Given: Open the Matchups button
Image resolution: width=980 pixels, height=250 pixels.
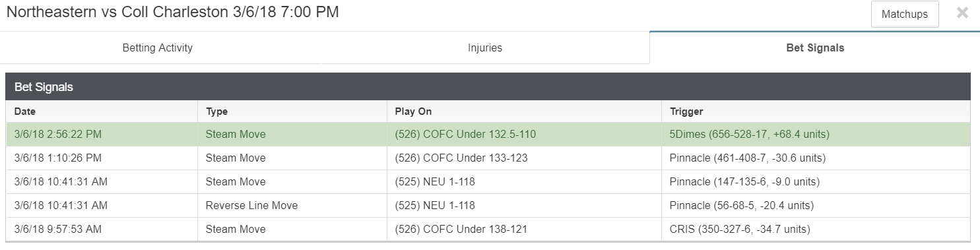Looking at the screenshot, I should click(905, 14).
